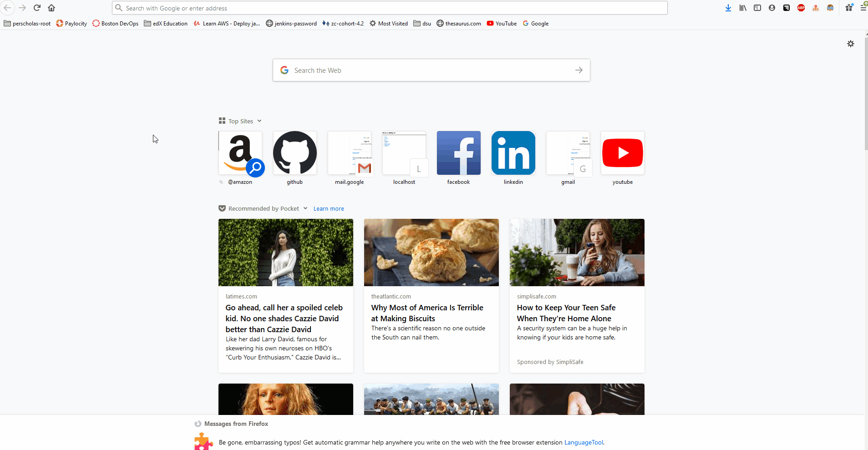The width and height of the screenshot is (868, 450).
Task: Follow the LanguageTool extension link
Action: (584, 442)
